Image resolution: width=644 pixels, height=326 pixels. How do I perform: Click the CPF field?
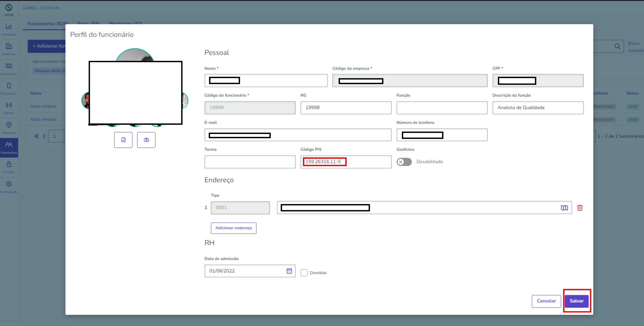538,81
